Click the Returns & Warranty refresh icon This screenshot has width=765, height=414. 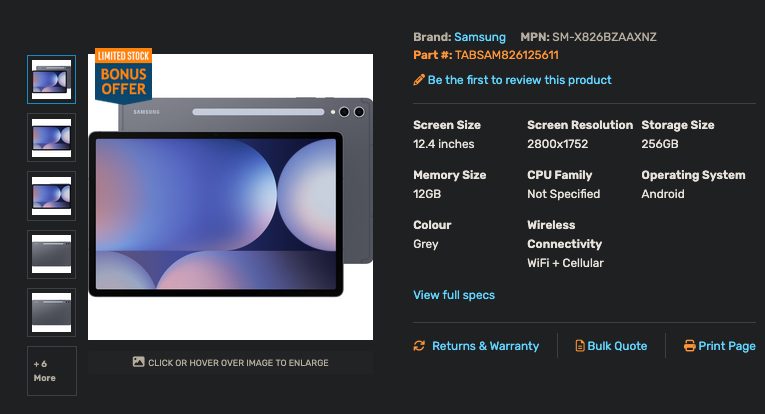419,346
